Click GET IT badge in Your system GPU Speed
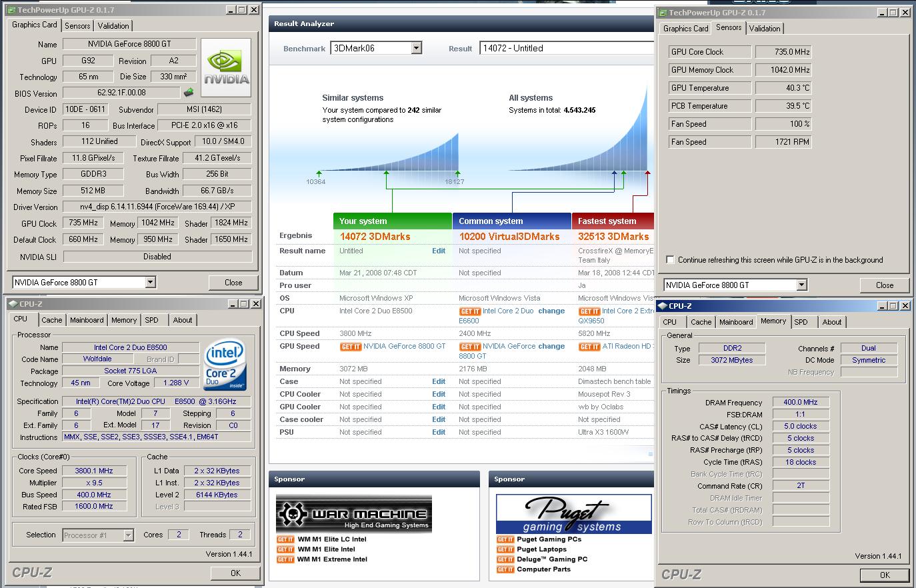 coord(351,347)
